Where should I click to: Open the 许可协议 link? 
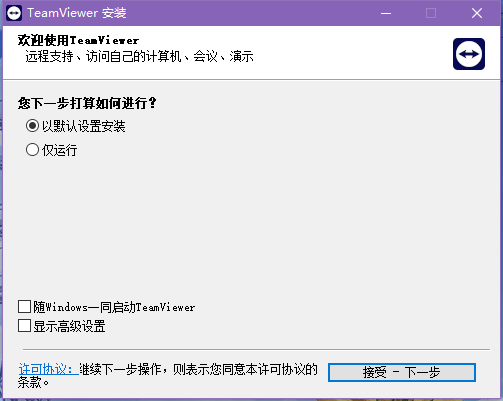click(x=48, y=369)
